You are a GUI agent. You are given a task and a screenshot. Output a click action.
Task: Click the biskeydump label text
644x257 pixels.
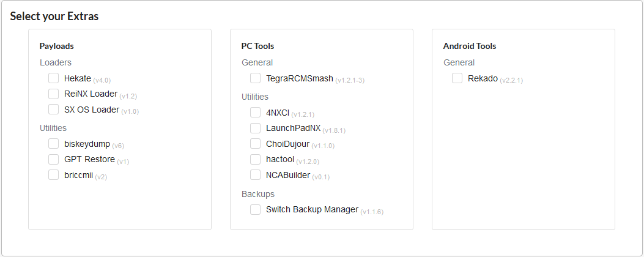(x=87, y=144)
